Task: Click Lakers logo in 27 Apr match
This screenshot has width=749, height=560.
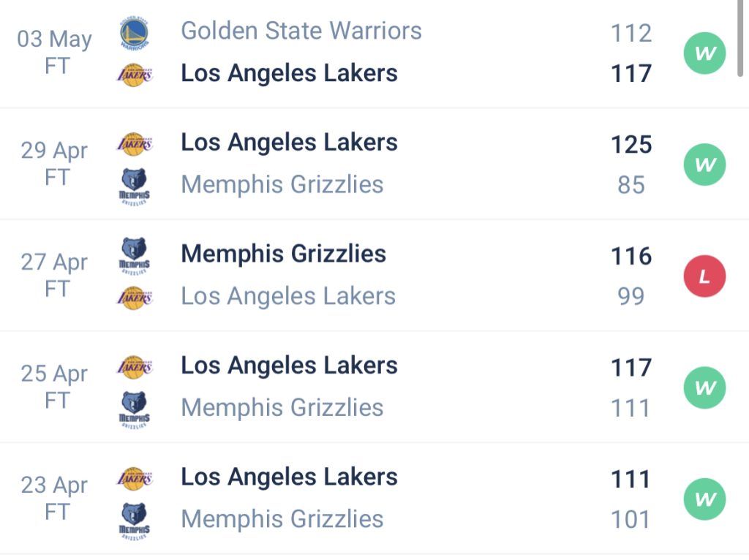Action: click(135, 298)
